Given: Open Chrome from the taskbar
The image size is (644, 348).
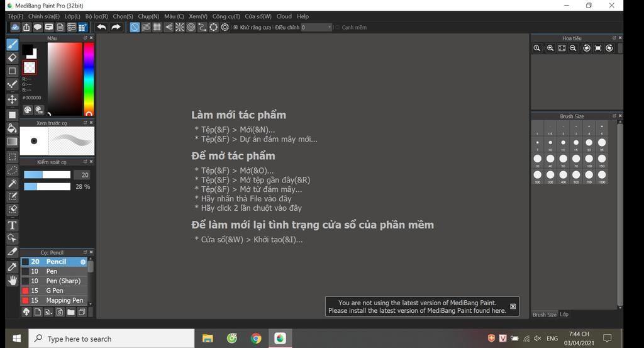Looking at the screenshot, I should coord(256,339).
